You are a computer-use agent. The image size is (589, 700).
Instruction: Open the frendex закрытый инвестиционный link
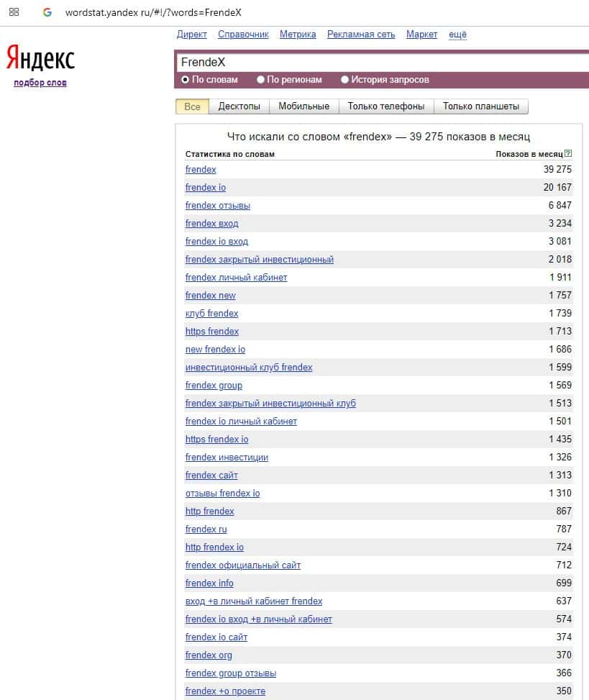tap(260, 260)
